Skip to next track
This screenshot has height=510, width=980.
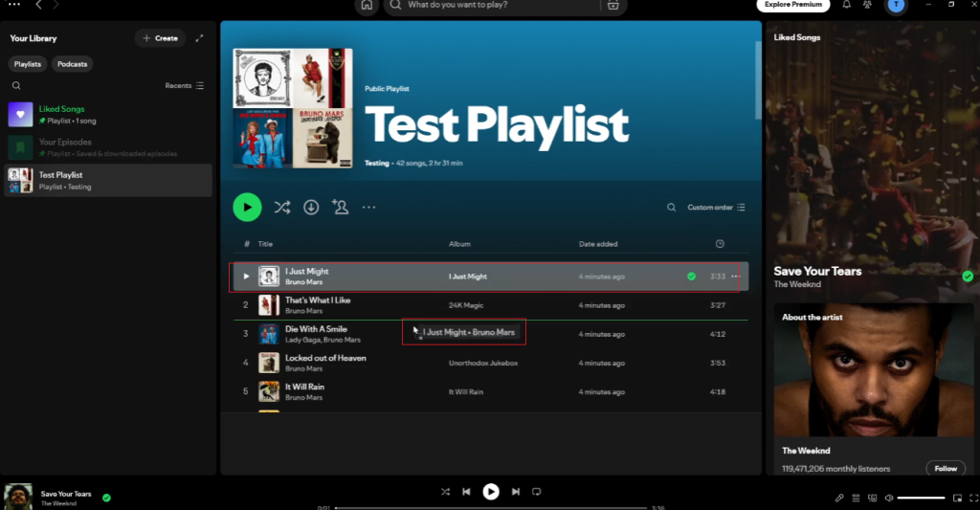[x=516, y=492]
